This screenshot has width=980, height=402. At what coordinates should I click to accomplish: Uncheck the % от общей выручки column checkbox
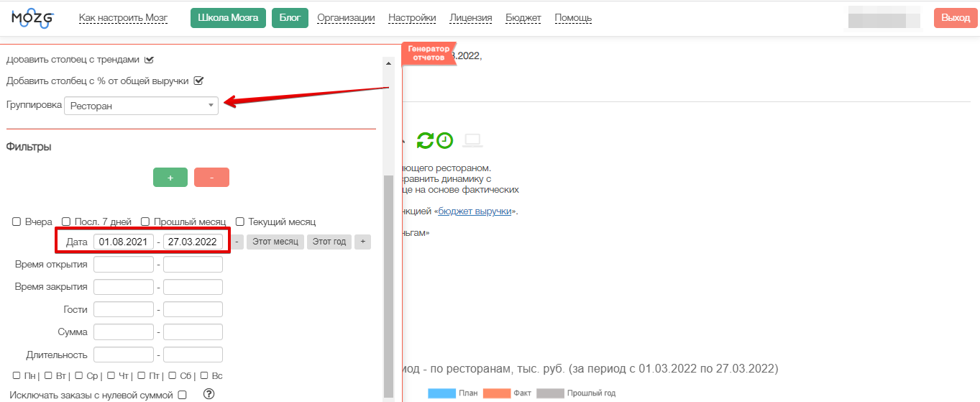click(x=199, y=81)
